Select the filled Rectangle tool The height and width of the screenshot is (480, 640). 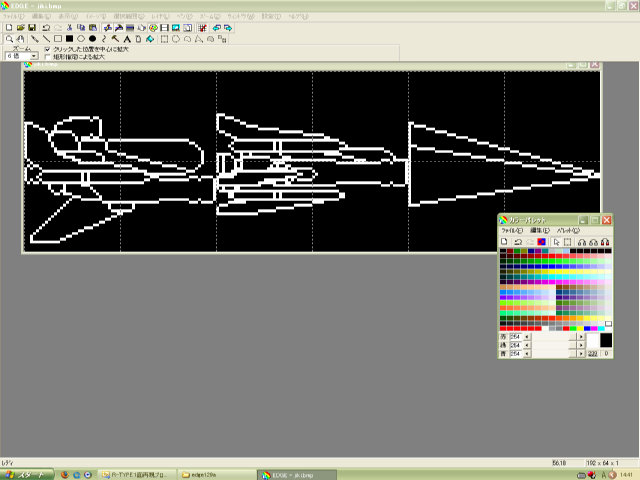tap(69, 39)
